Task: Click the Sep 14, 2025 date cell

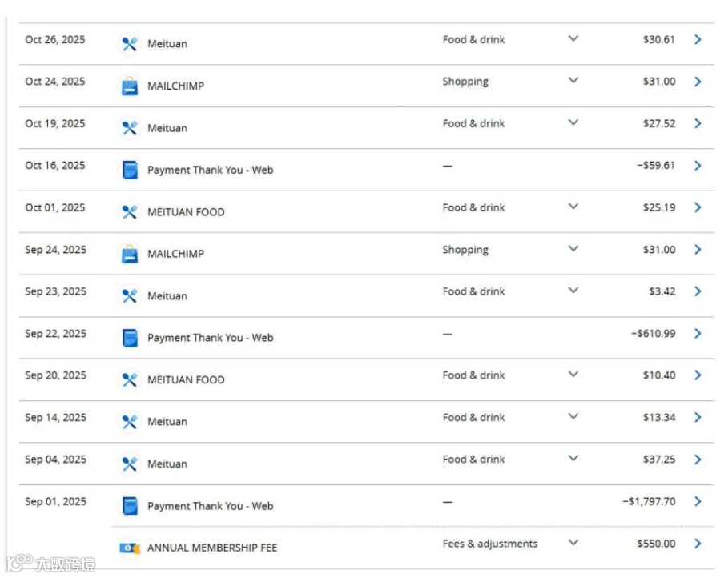Action: coord(56,418)
